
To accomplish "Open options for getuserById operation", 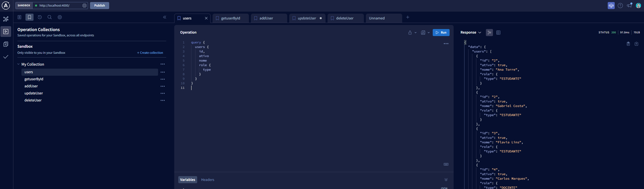I will point(163,79).
